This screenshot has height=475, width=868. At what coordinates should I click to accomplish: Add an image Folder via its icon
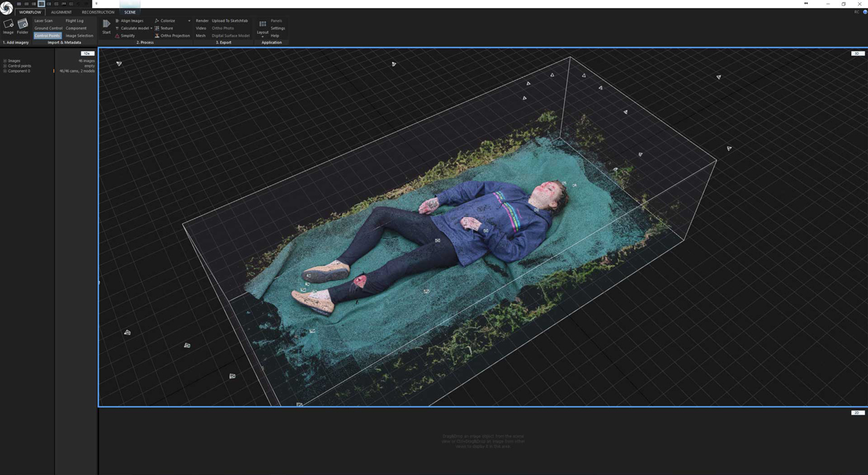[x=22, y=24]
